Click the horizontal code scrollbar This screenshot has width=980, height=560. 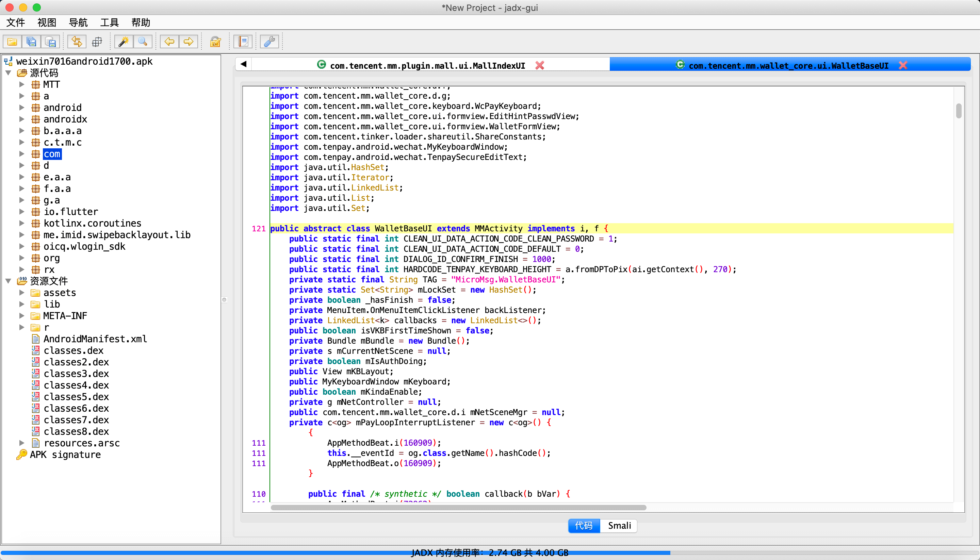pos(458,507)
